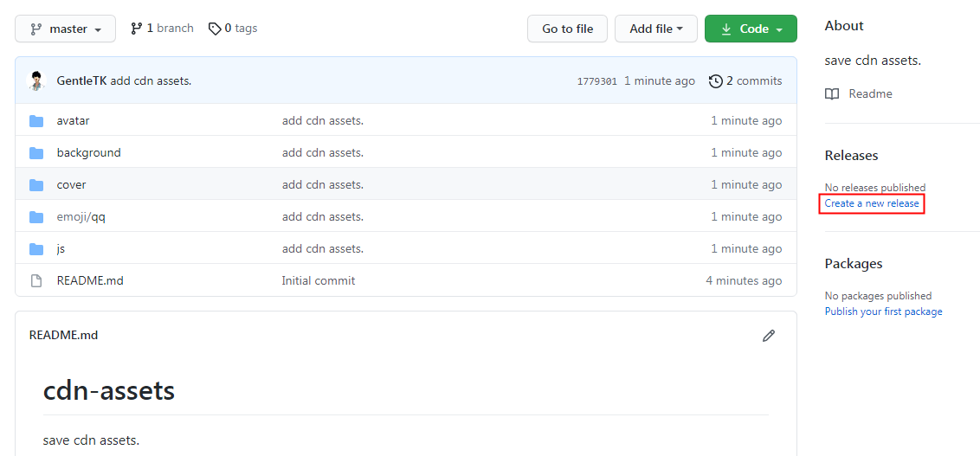Expand the Add file dropdown
Screen dimensions: 980x456
pos(655,29)
